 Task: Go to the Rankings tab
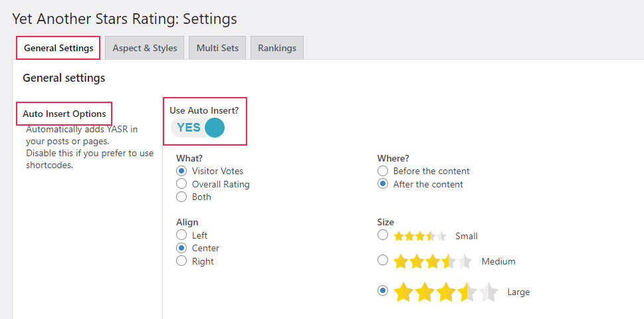point(277,48)
